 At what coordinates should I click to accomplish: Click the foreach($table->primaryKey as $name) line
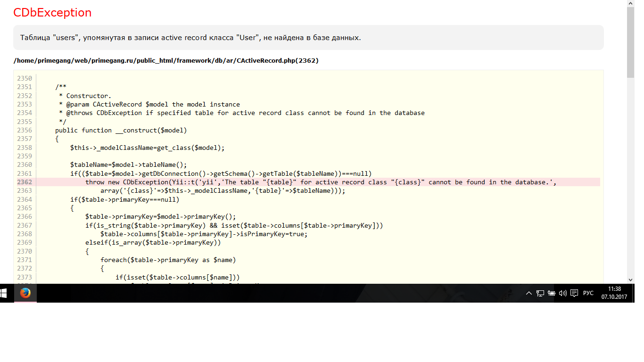click(168, 260)
